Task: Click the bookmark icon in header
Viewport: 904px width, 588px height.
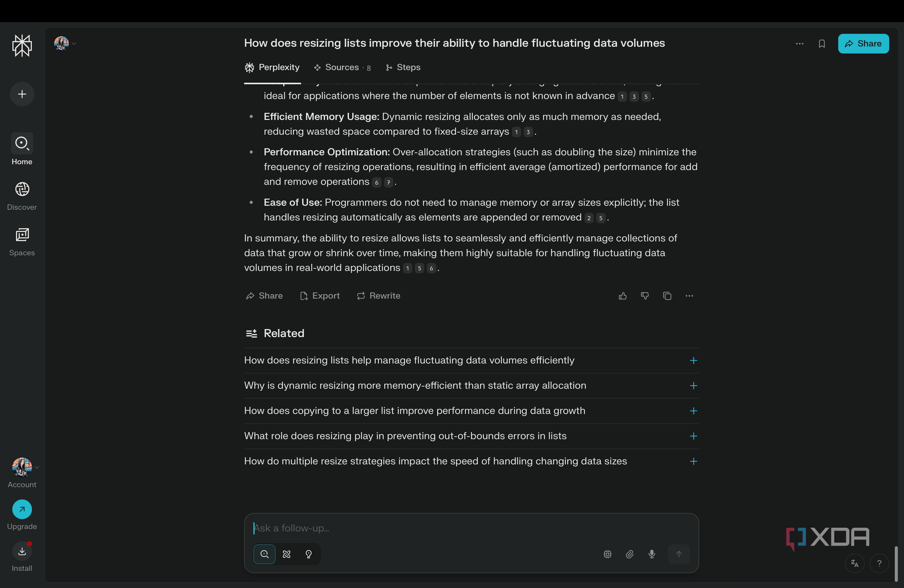Action: point(822,44)
